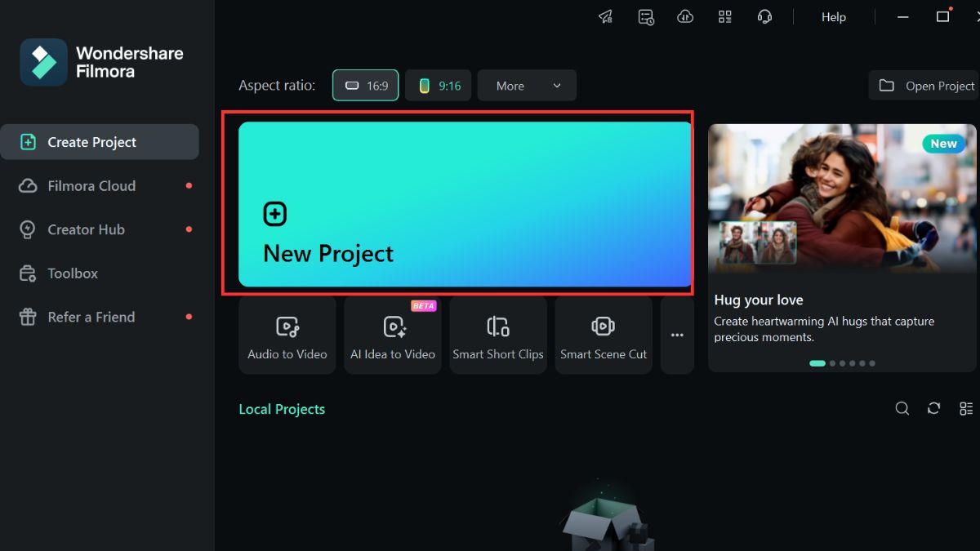This screenshot has height=551, width=980.
Task: Click the Wondershare Filmora logo
Action: 101,62
